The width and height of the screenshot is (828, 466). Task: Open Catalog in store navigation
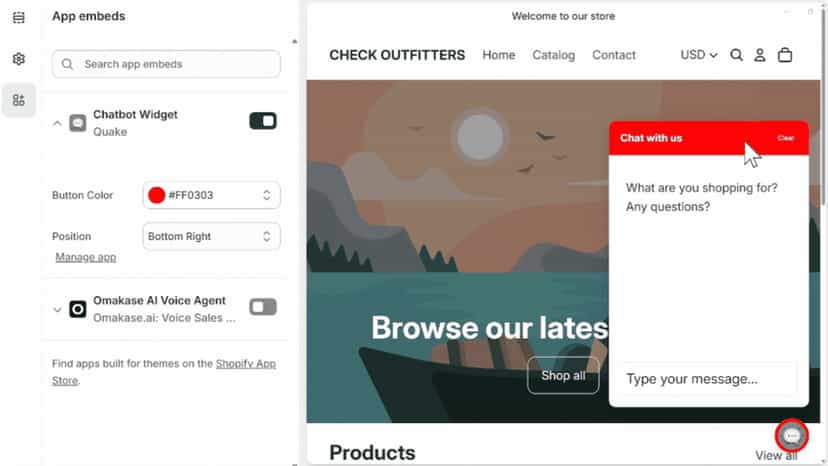[553, 55]
